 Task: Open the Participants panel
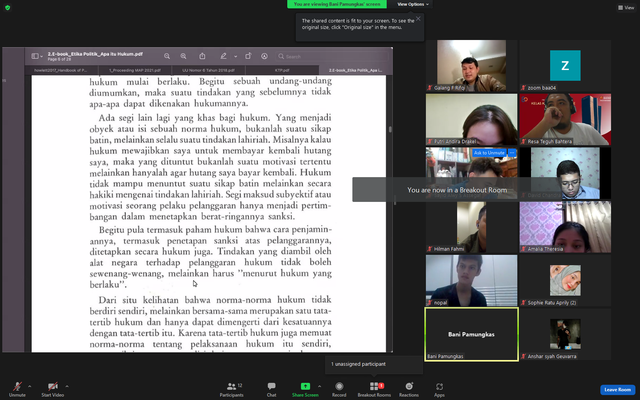pos(231,389)
